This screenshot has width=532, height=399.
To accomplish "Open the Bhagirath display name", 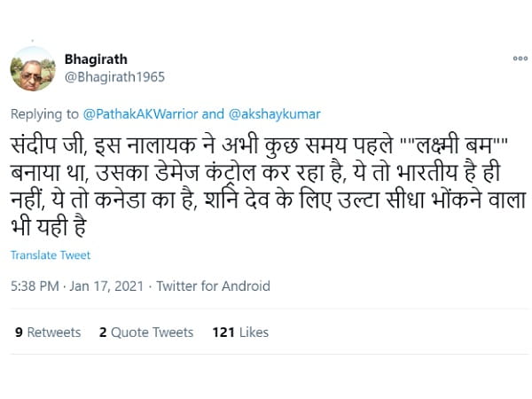I will click(96, 59).
